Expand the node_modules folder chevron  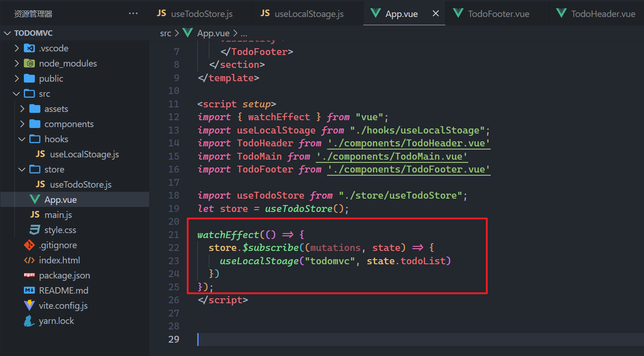17,64
